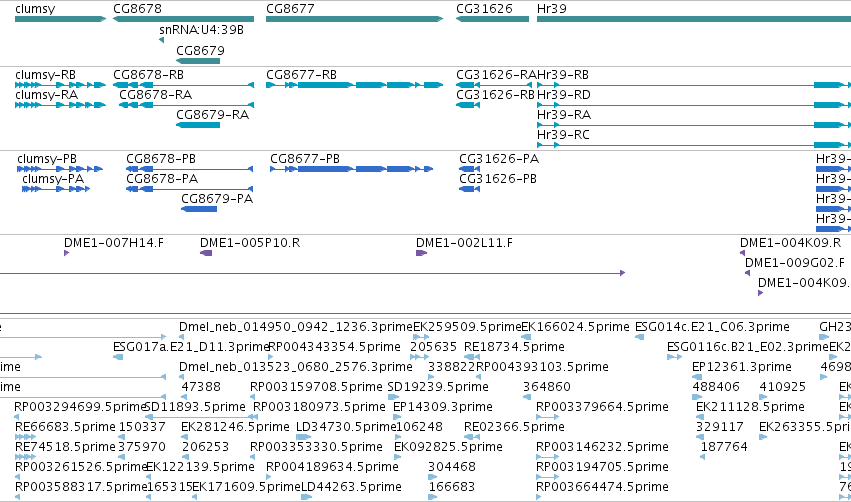Select the snRNA:U4:39B label

click(201, 30)
